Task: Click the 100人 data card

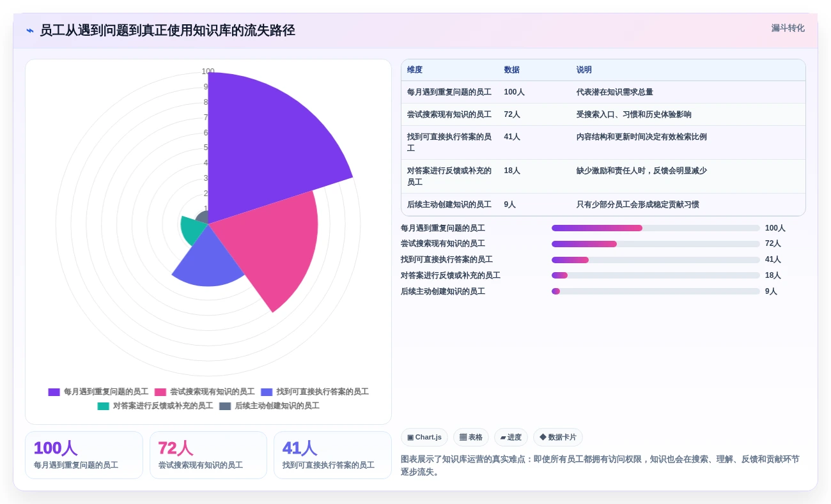Action: (84, 455)
